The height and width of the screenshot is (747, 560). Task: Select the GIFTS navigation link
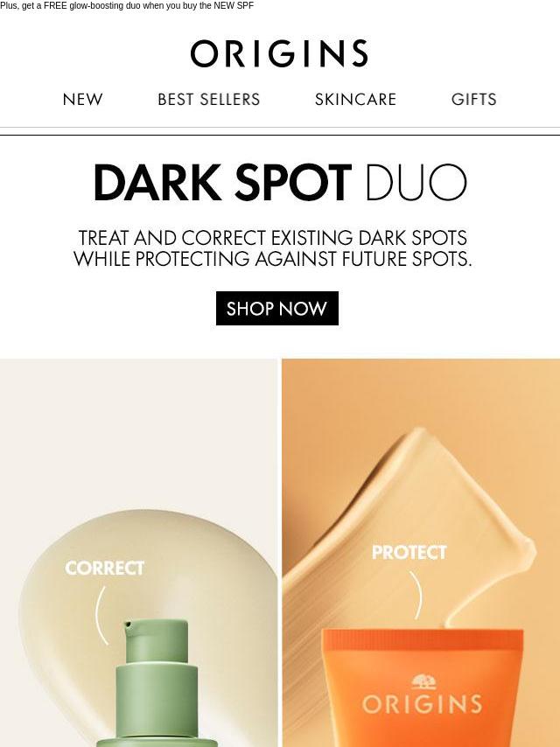click(473, 99)
